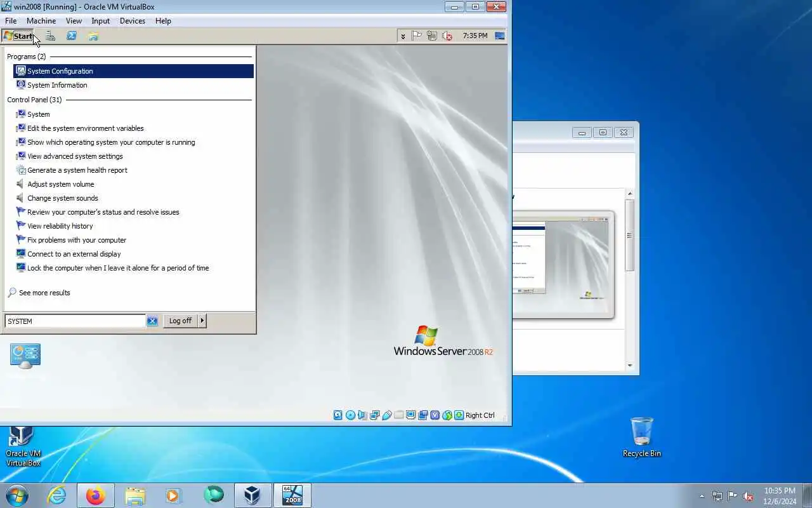The height and width of the screenshot is (508, 812).
Task: Launch Internet Explorer from host taskbar
Action: (56, 495)
